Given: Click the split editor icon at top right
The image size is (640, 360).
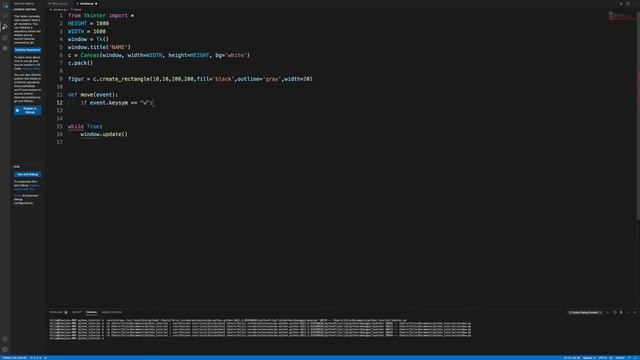Looking at the screenshot, I should [x=628, y=3].
